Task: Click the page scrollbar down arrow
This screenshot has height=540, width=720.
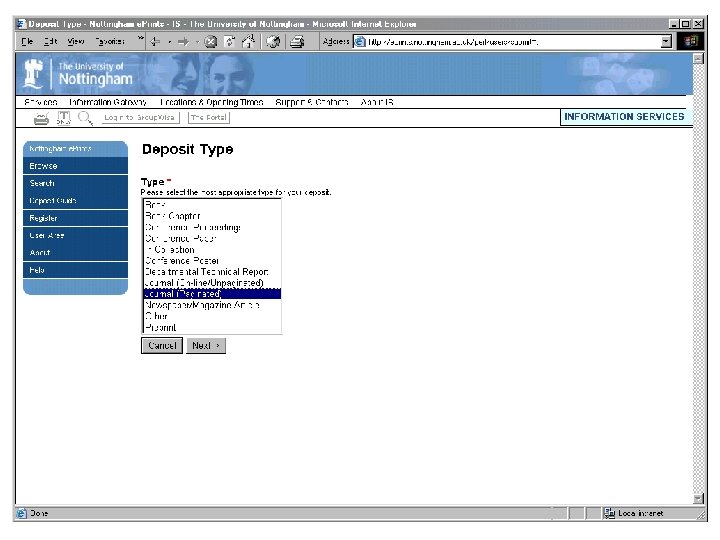Action: pos(698,498)
